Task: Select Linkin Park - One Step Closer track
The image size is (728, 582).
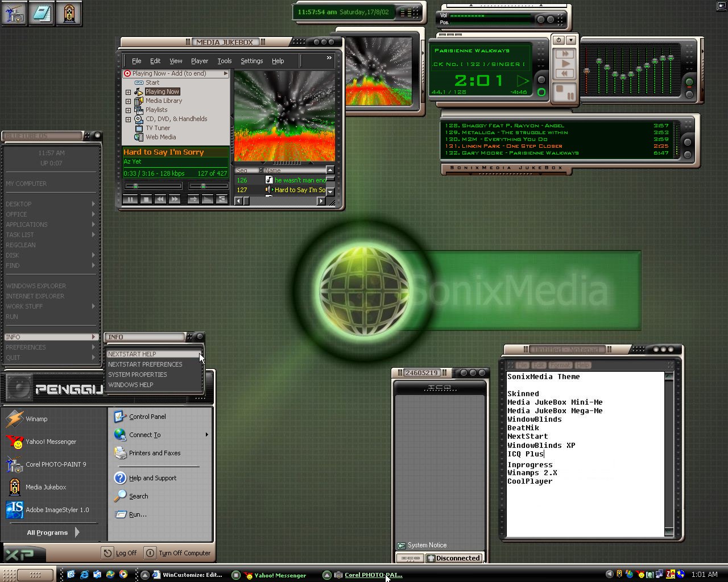Action: (x=557, y=146)
